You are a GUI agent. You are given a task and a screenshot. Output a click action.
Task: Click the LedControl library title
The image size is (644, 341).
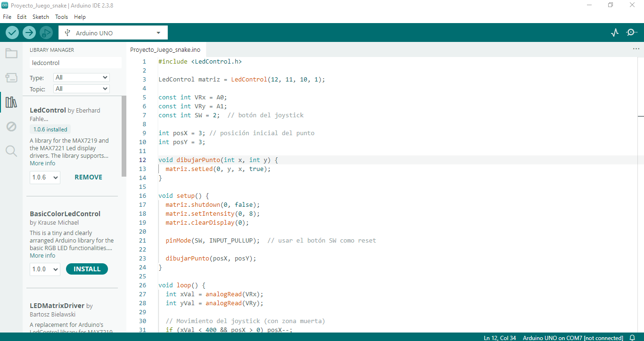click(48, 110)
